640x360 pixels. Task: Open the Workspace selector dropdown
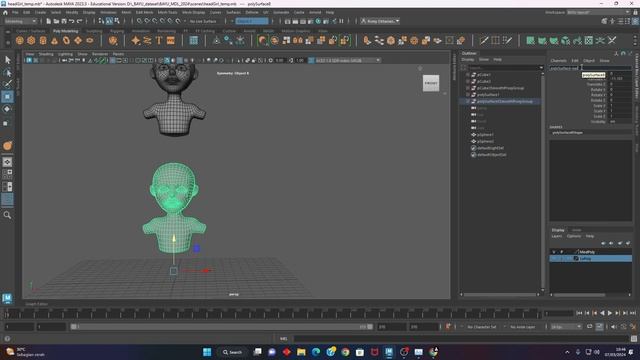598,12
